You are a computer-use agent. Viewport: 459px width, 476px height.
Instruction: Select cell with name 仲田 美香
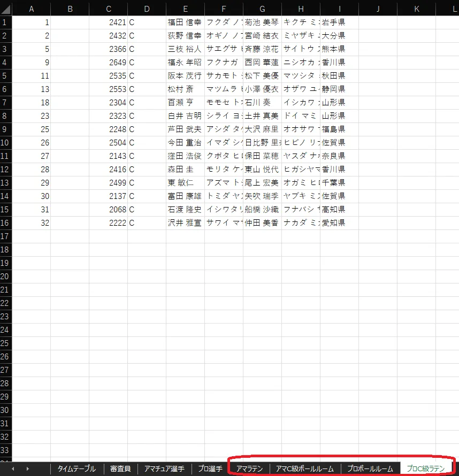[x=262, y=222]
